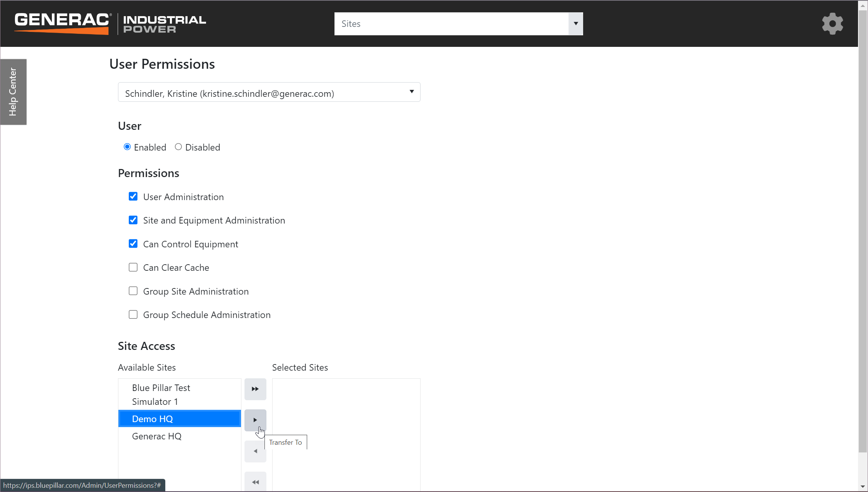Click the transfer back single left arrow
This screenshot has height=492, width=868.
255,451
